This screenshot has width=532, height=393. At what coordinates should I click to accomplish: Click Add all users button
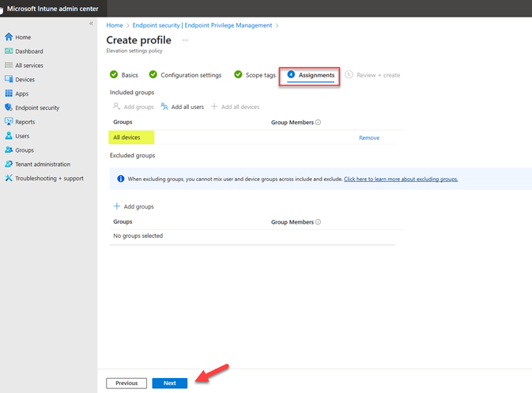click(x=182, y=107)
